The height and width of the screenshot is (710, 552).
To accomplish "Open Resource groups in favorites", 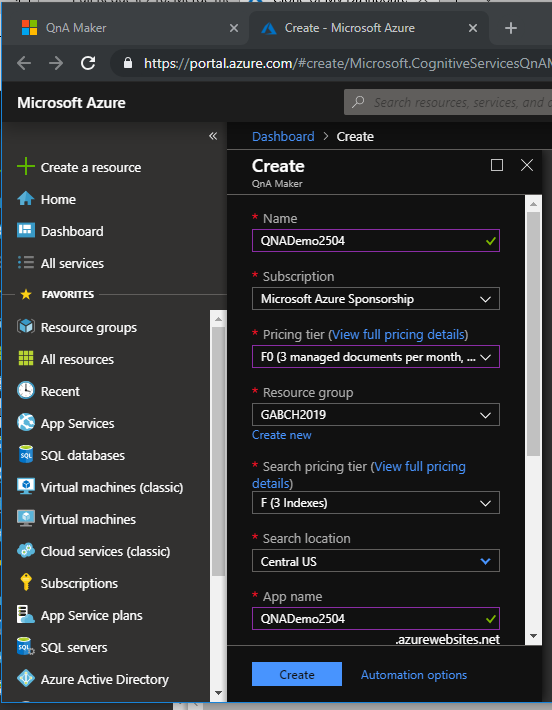I will click(89, 327).
